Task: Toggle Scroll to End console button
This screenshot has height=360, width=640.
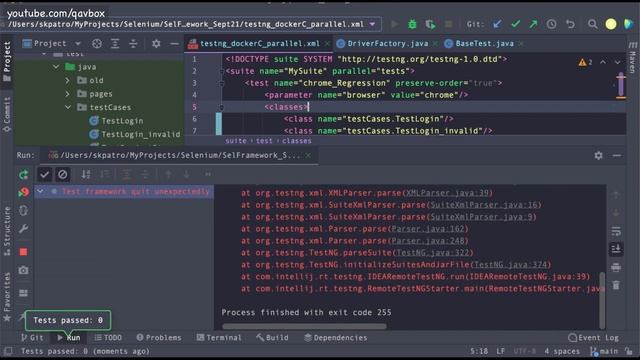Action: click(x=616, y=249)
